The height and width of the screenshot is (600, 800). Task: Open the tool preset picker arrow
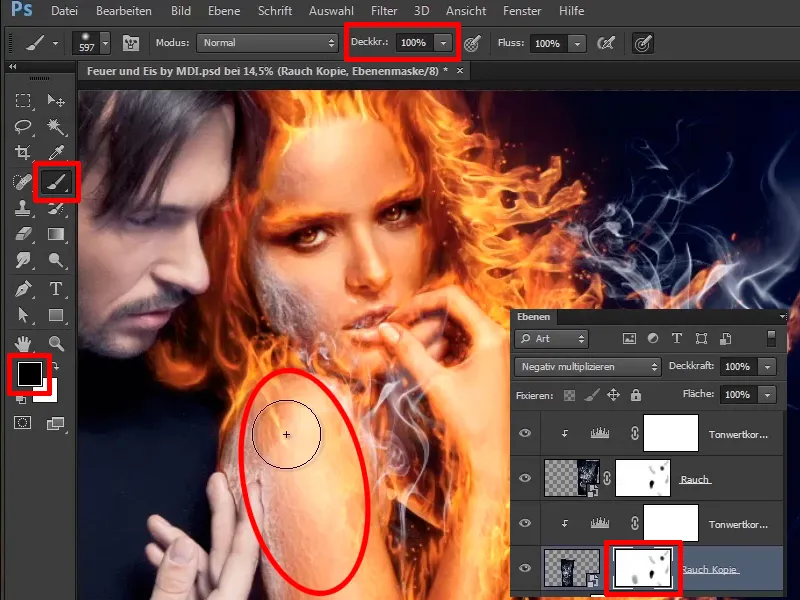coord(55,44)
